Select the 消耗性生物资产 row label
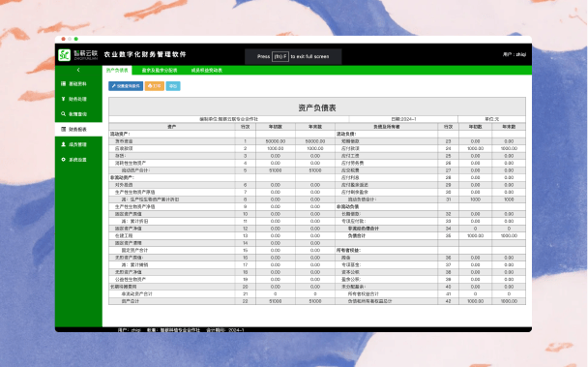Viewport: 588px width, 367px height. [x=131, y=163]
